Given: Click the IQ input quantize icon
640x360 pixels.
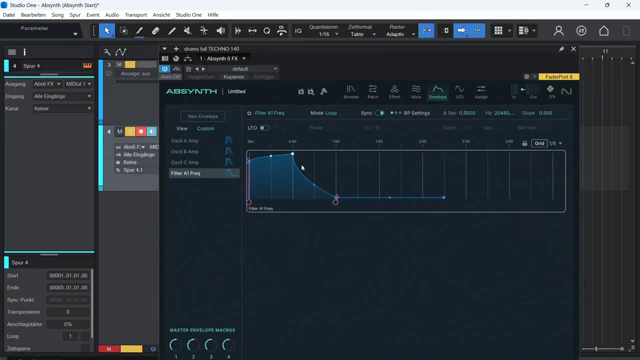Looking at the screenshot, I should [298, 31].
